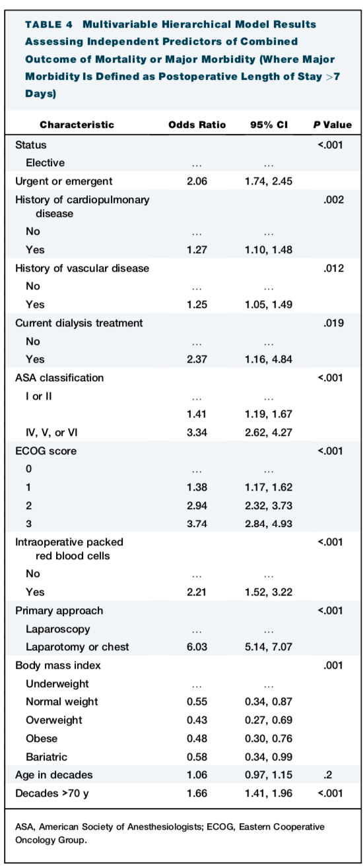This screenshot has width=363, height=868.
Task: Click the Odds Ratio column header
Action: (x=197, y=125)
